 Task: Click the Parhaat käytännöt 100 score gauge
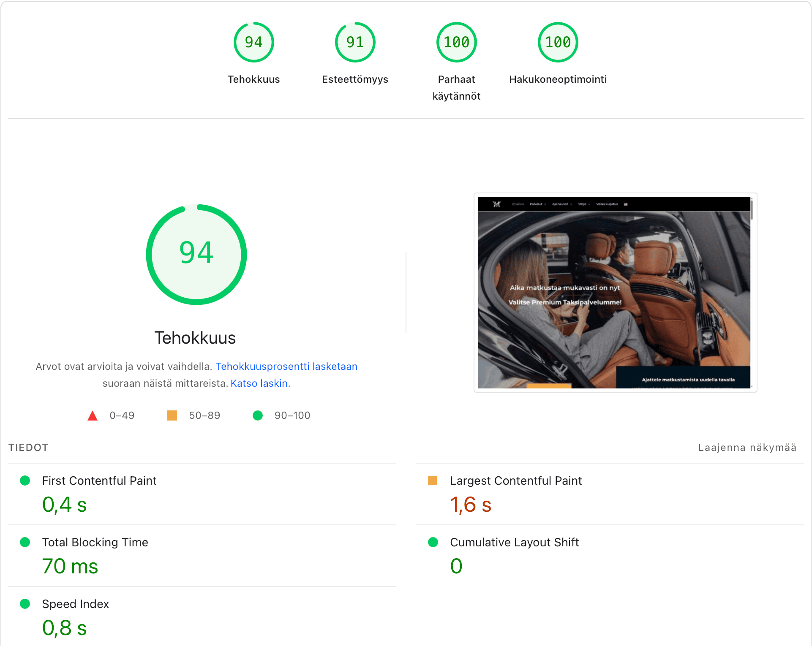456,42
